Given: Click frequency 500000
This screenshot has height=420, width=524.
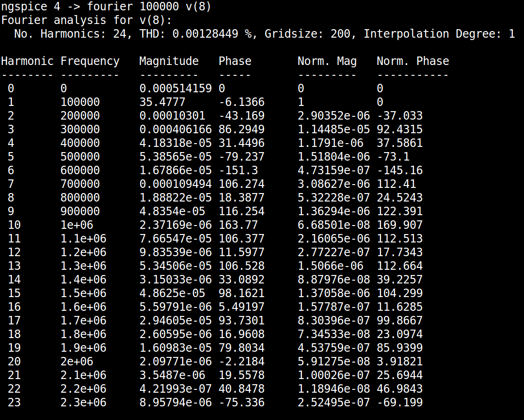Looking at the screenshot, I should 80,157.
